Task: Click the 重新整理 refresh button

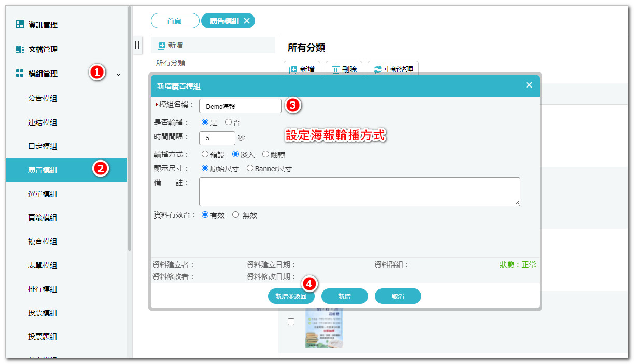Action: coord(393,69)
